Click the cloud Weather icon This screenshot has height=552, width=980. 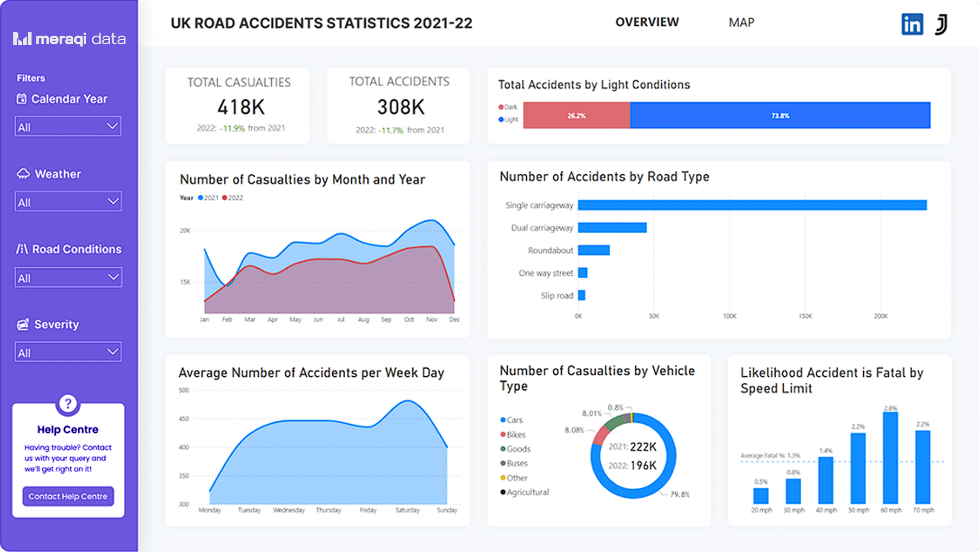(x=23, y=174)
